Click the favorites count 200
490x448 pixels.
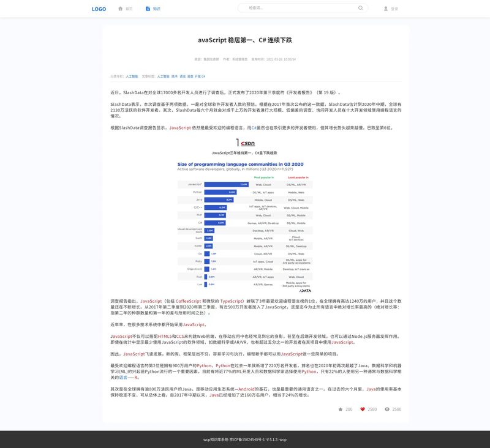click(x=349, y=409)
